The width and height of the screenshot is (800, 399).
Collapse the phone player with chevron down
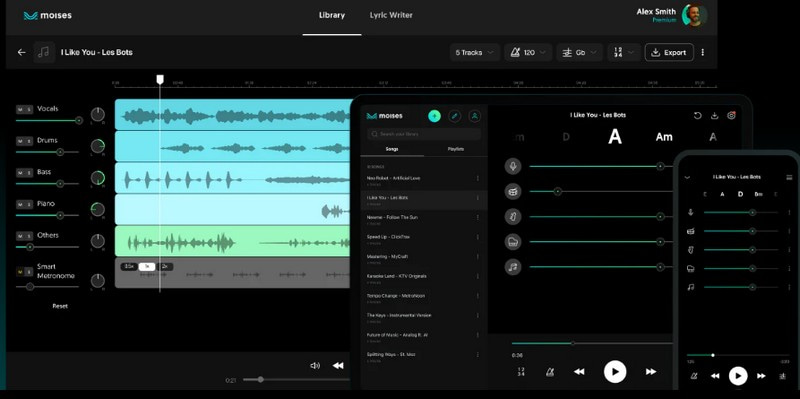pos(687,178)
